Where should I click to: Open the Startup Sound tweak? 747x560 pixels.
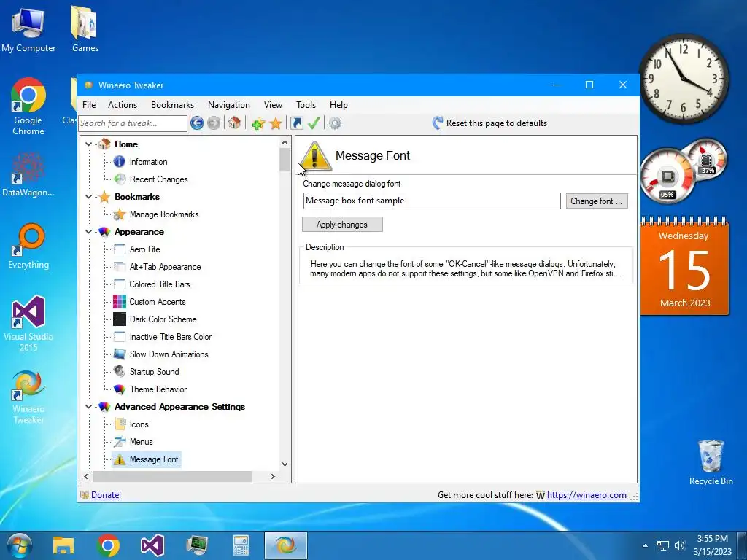pos(155,372)
